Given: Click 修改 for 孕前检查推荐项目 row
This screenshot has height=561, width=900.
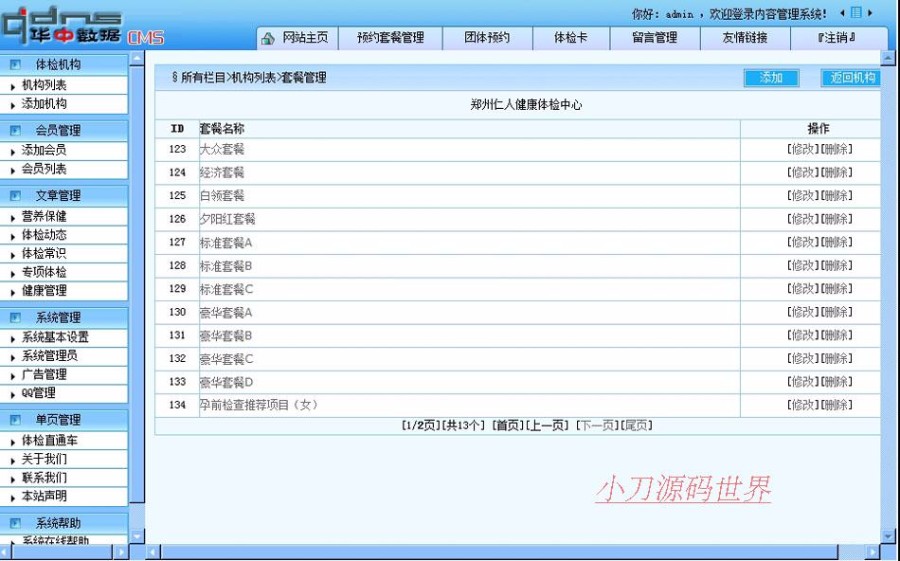Looking at the screenshot, I should 803,405.
